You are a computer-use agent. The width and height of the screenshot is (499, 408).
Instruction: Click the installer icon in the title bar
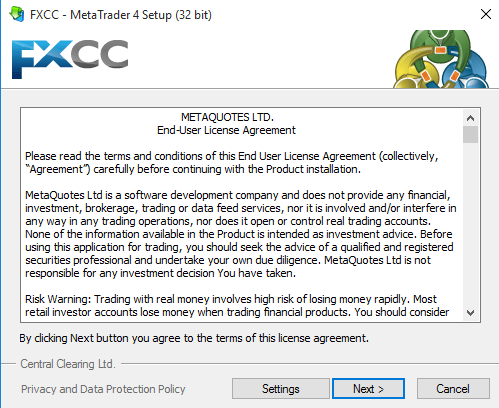pos(17,14)
